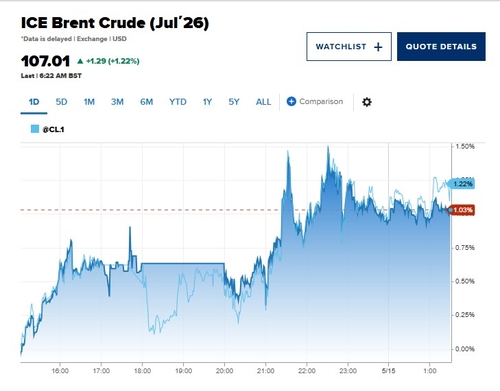Select the 1Y time range

point(207,102)
